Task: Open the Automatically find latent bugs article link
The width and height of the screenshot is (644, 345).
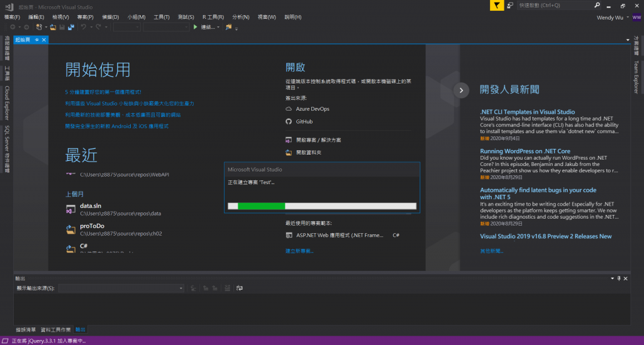Action: tap(538, 193)
